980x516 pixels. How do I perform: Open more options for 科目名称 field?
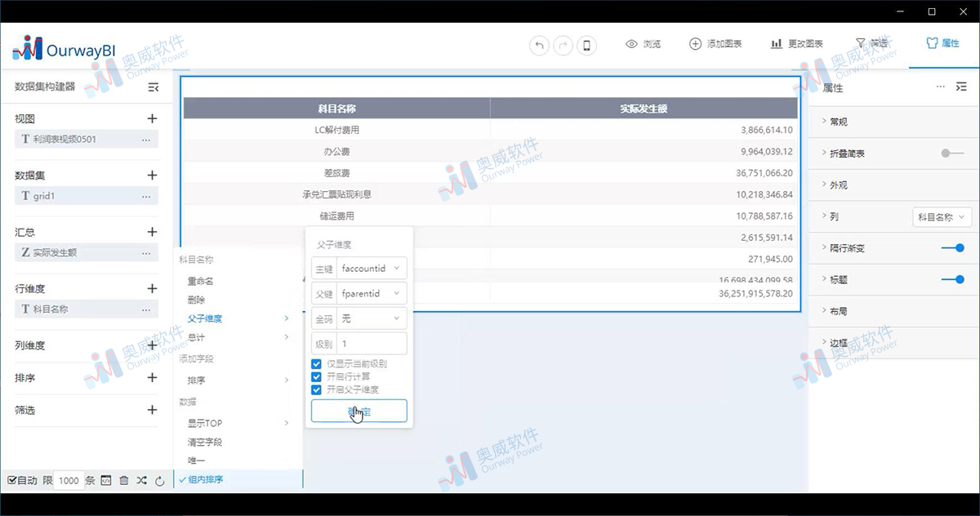[x=146, y=309]
